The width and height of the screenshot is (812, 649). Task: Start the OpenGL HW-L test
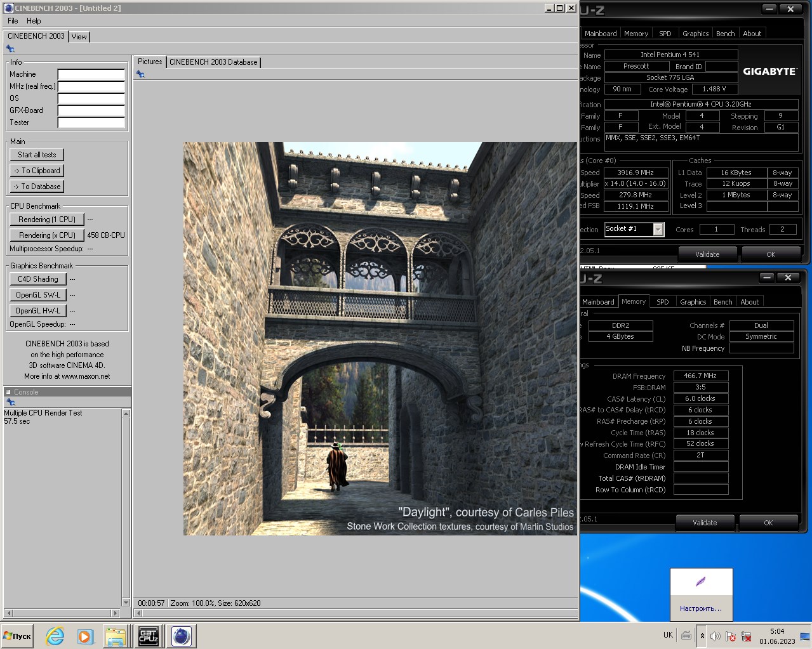[x=38, y=311]
